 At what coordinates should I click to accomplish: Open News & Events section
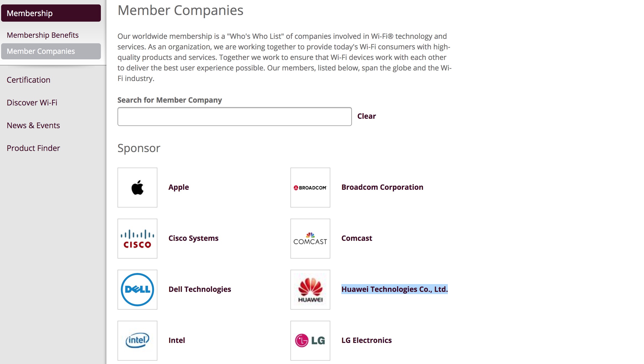coord(33,125)
